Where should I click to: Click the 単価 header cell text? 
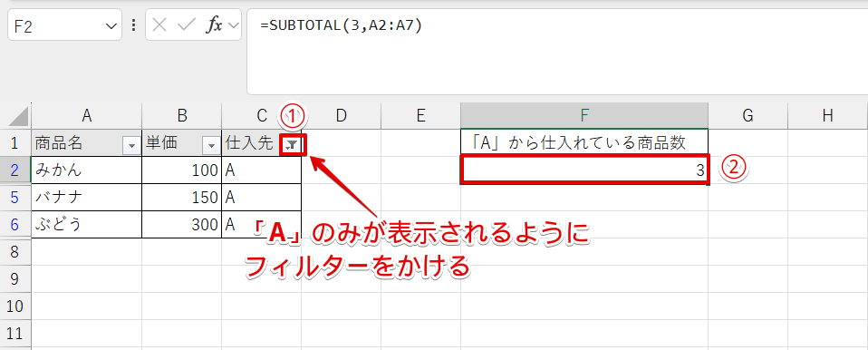click(x=162, y=144)
